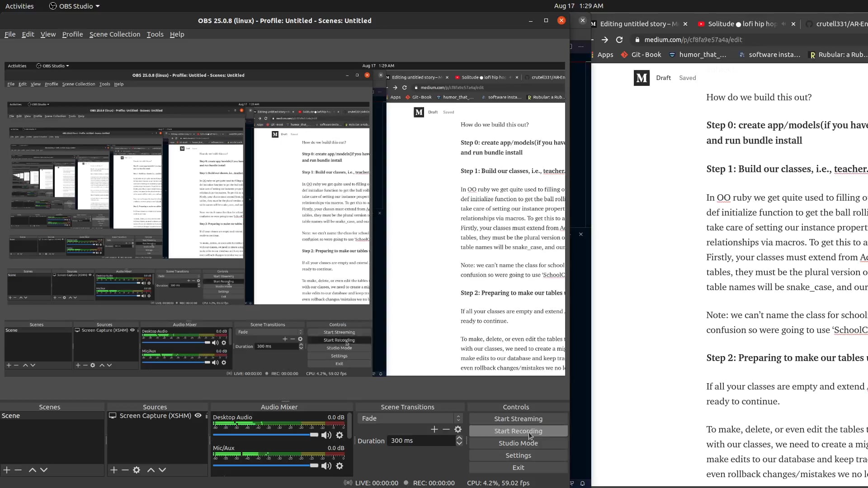
Task: Click browser address bar medium.com URL
Action: pos(693,40)
